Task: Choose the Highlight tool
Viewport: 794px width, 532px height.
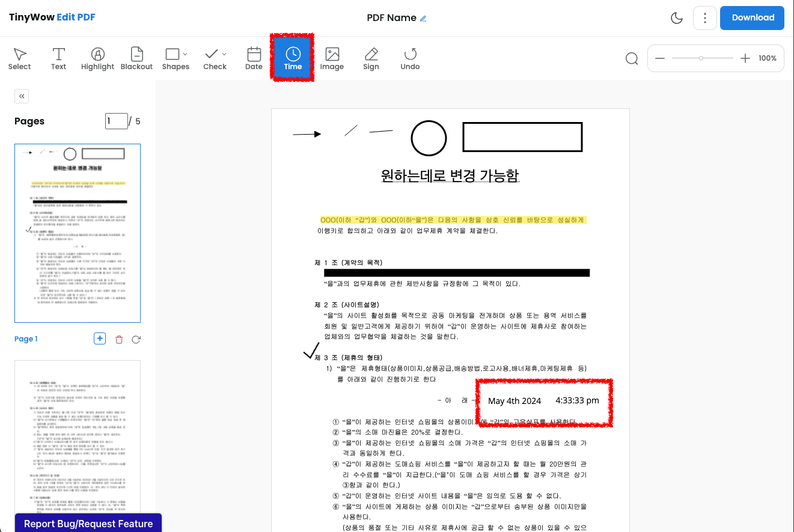Action: coord(97,58)
